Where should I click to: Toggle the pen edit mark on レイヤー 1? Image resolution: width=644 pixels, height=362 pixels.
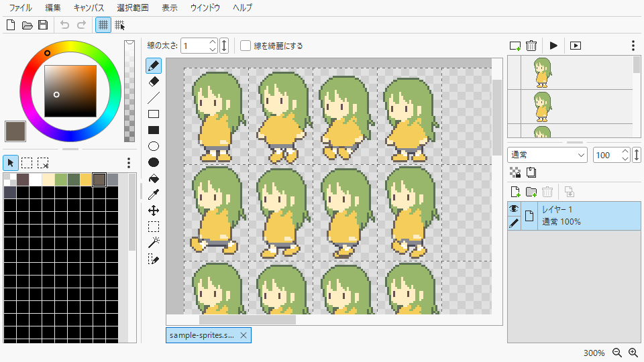pos(514,223)
